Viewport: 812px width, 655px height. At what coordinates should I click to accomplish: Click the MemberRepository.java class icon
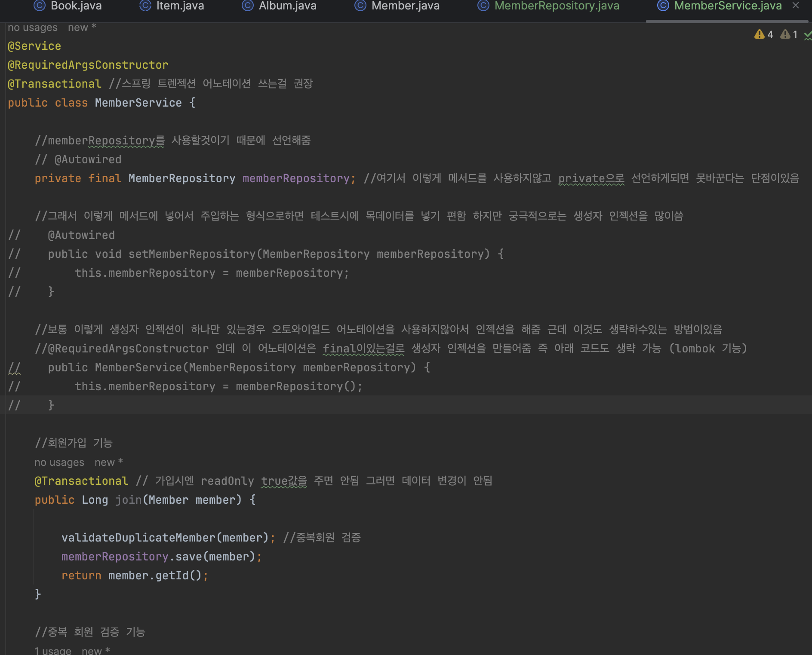coord(483,6)
